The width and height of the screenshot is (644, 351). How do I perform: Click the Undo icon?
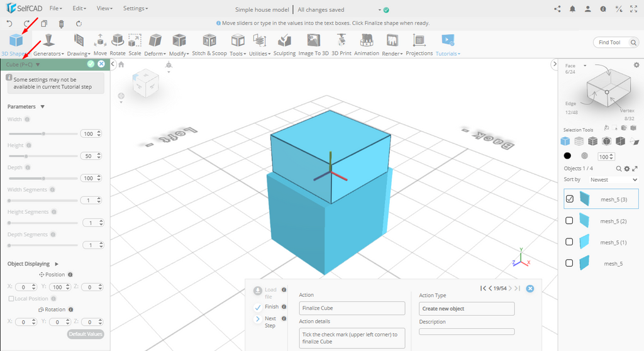coord(9,23)
